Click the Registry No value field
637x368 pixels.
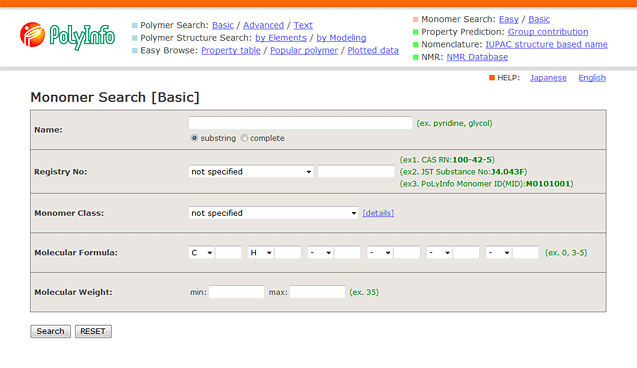[x=356, y=171]
